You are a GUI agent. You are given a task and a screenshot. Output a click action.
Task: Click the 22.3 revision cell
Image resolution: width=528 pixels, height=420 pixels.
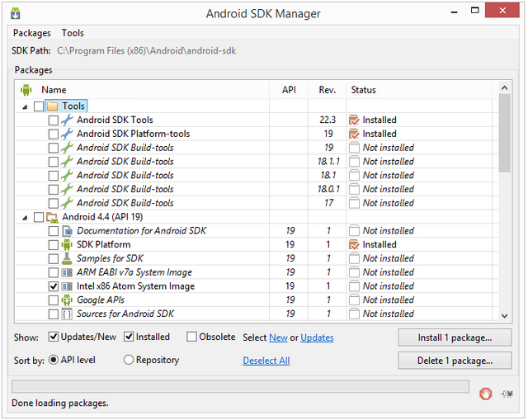(x=327, y=120)
